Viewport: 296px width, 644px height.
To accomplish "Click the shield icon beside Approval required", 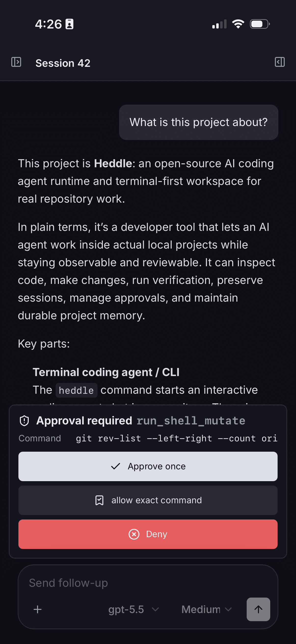I will pos(24,420).
